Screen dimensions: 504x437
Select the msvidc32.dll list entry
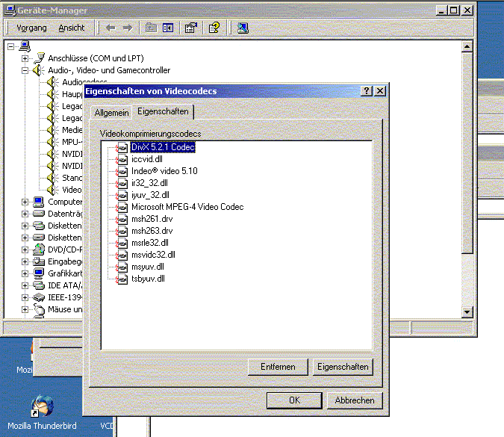[x=153, y=255]
